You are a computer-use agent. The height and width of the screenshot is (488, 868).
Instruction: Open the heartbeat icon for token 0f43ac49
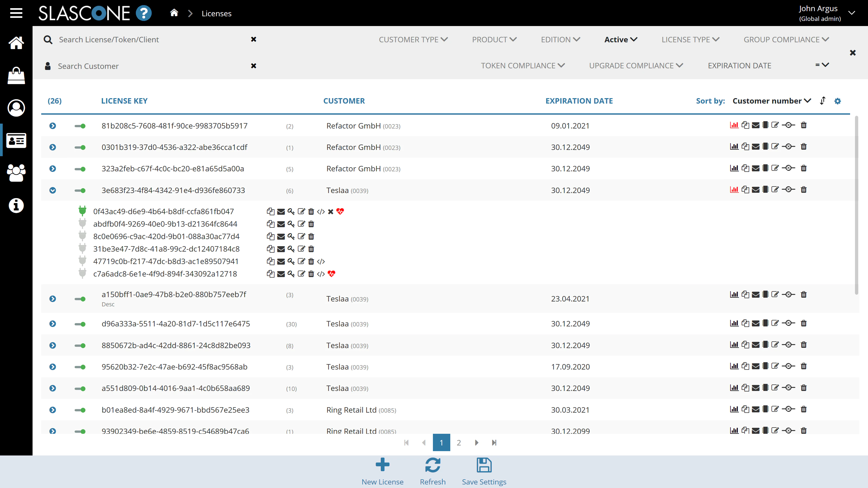pos(340,211)
